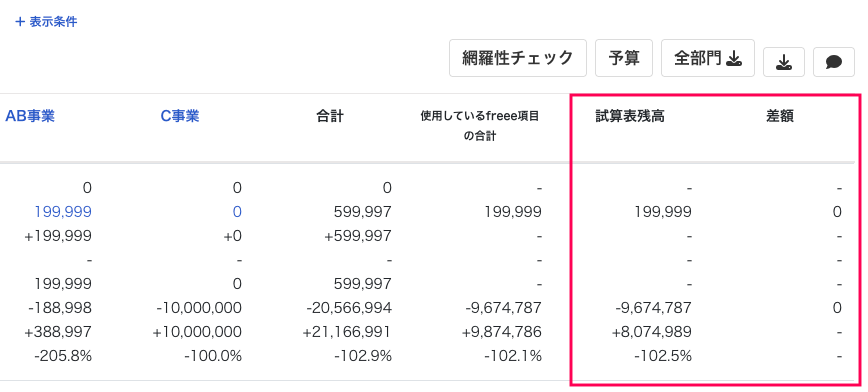This screenshot has width=868, height=392.
Task: Open the AB事業 column header link
Action: (30, 116)
